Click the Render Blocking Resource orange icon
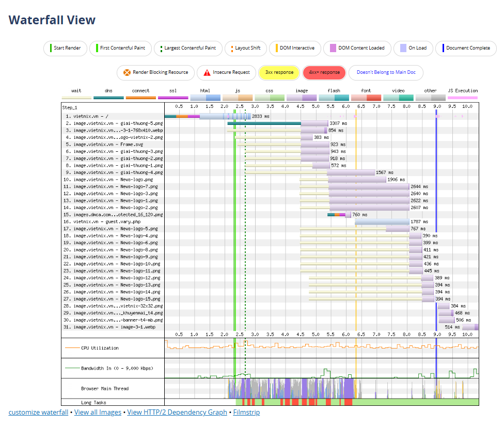This screenshot has height=427, width=504. (x=127, y=73)
